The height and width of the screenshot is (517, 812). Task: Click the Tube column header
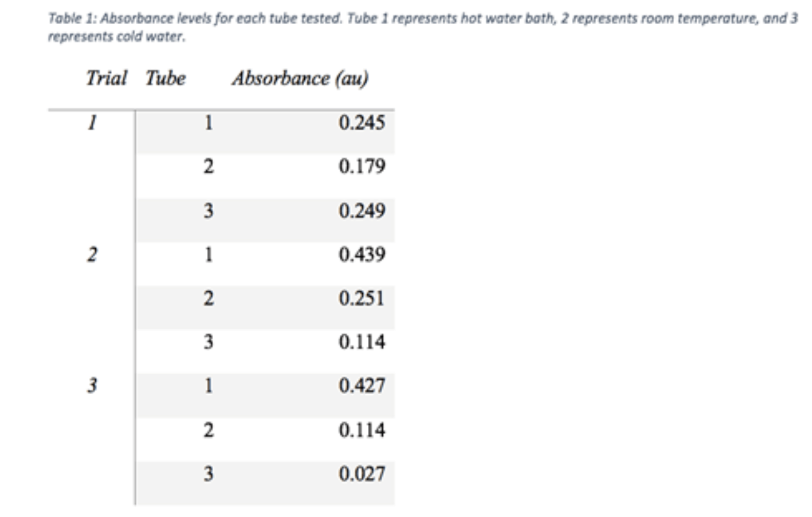[x=165, y=79]
